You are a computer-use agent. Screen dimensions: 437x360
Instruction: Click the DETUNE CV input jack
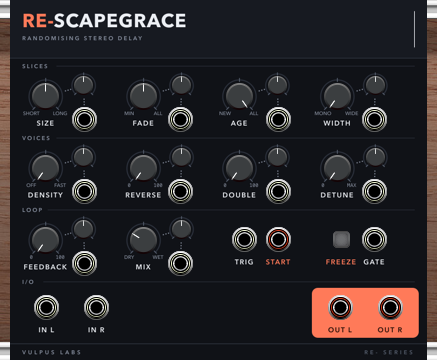pyautogui.click(x=374, y=191)
